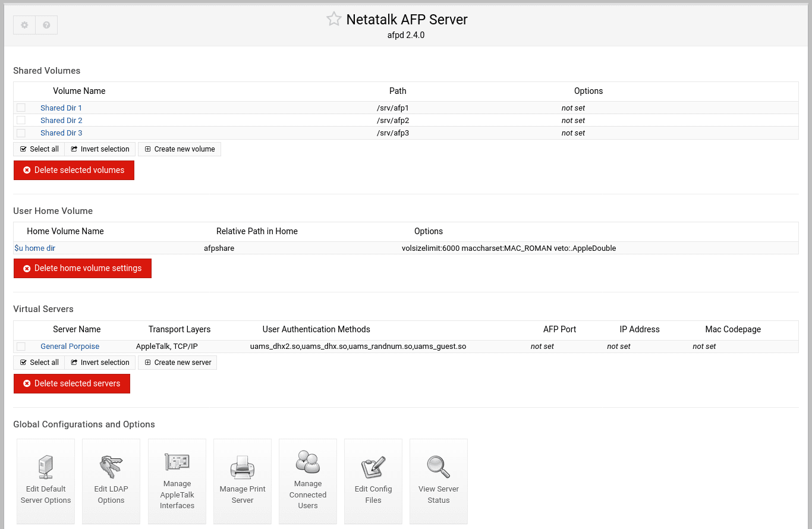812x529 pixels.
Task: Click the /srv/afp2 path cell
Action: pyautogui.click(x=393, y=121)
